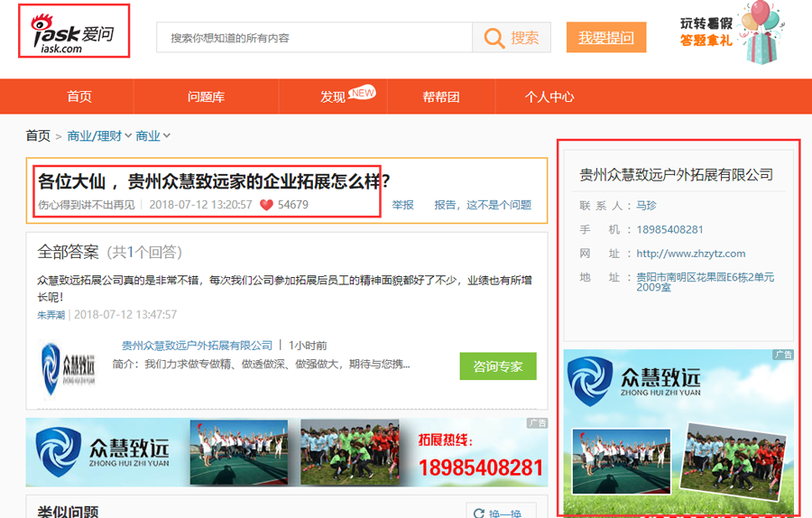Click the sidebar company name heading

(677, 174)
